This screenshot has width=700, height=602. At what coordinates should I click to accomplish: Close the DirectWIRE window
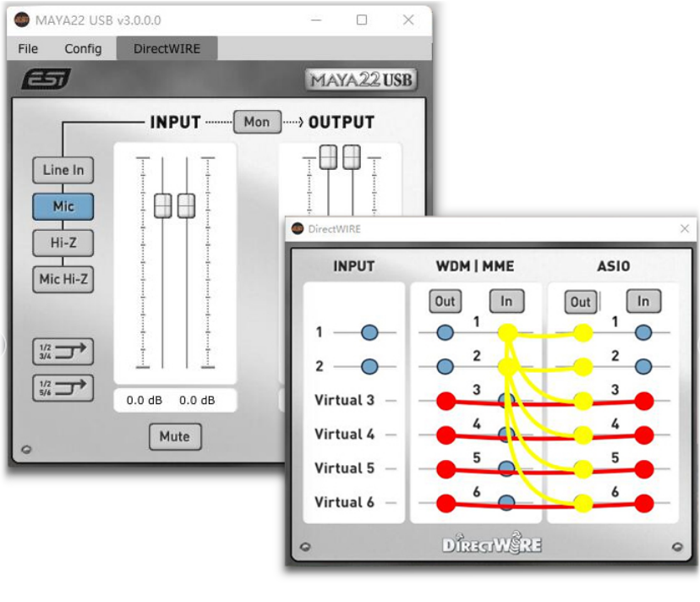(685, 228)
